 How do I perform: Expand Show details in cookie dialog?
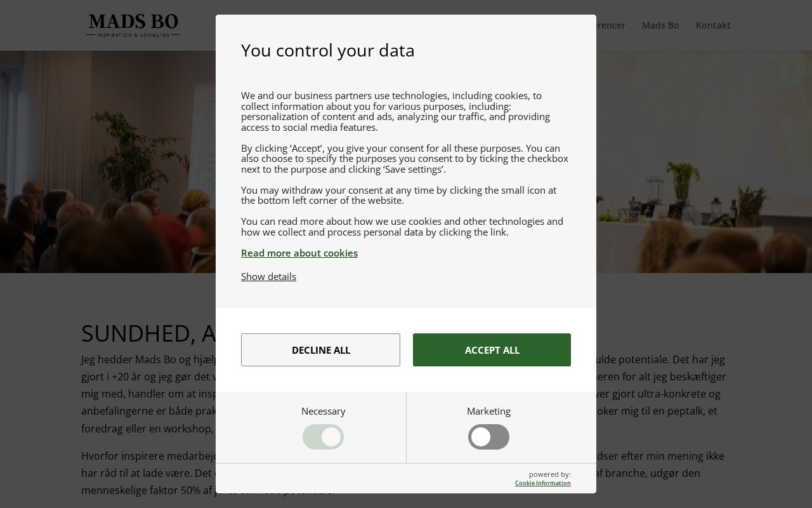[268, 277]
